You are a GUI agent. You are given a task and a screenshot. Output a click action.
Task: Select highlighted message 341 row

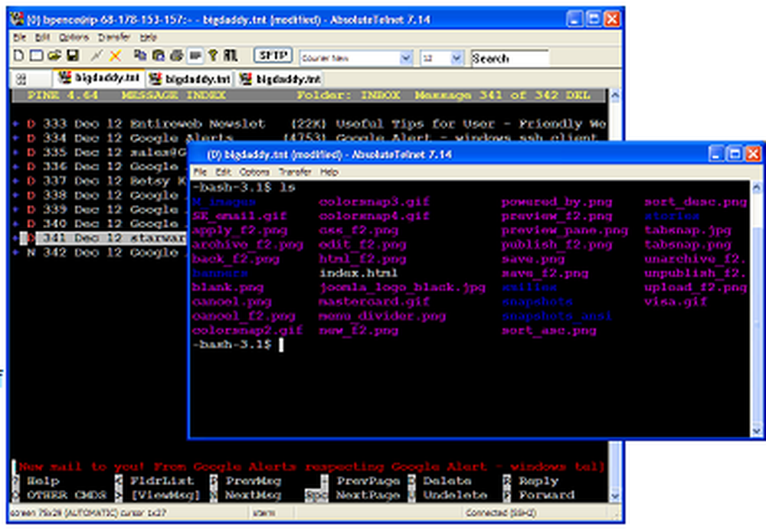(100, 238)
